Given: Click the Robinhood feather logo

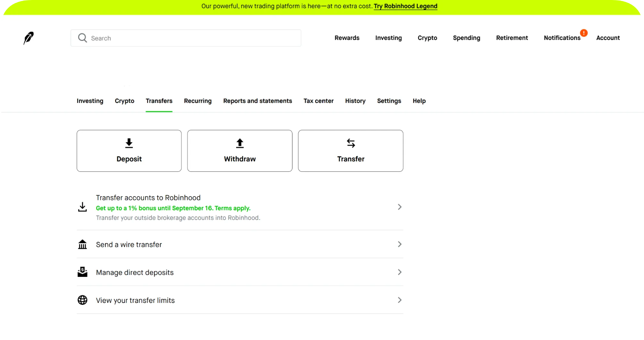Looking at the screenshot, I should pyautogui.click(x=28, y=38).
